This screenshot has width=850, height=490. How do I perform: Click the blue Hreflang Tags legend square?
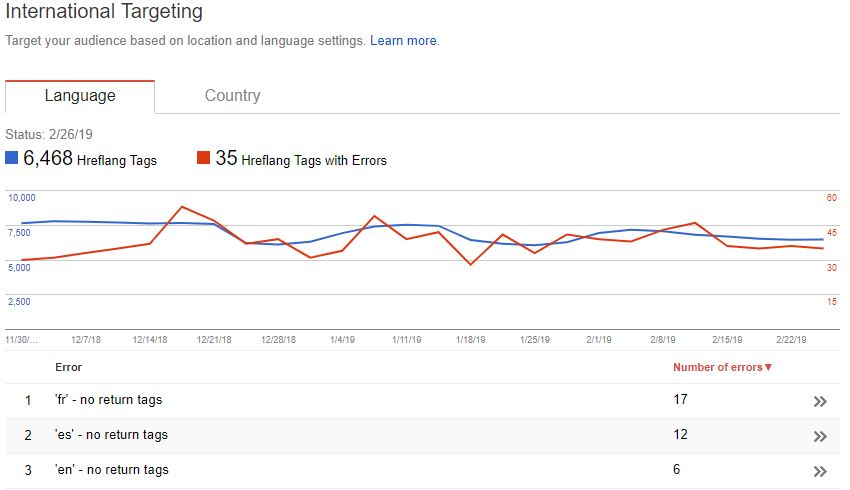tap(12, 158)
